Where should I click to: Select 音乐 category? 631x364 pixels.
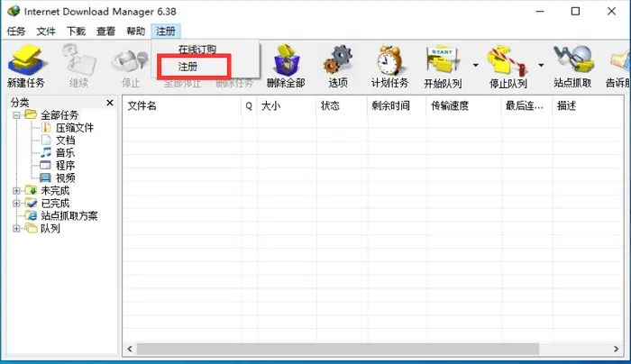[x=66, y=153]
